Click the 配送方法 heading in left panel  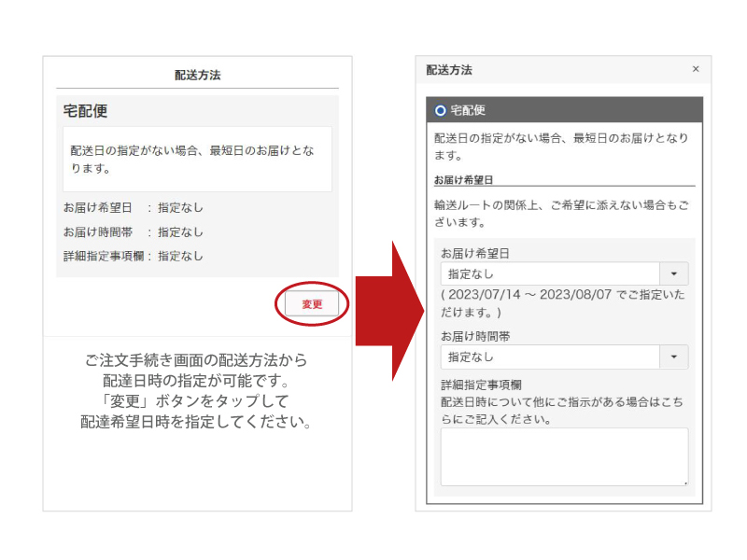[197, 75]
